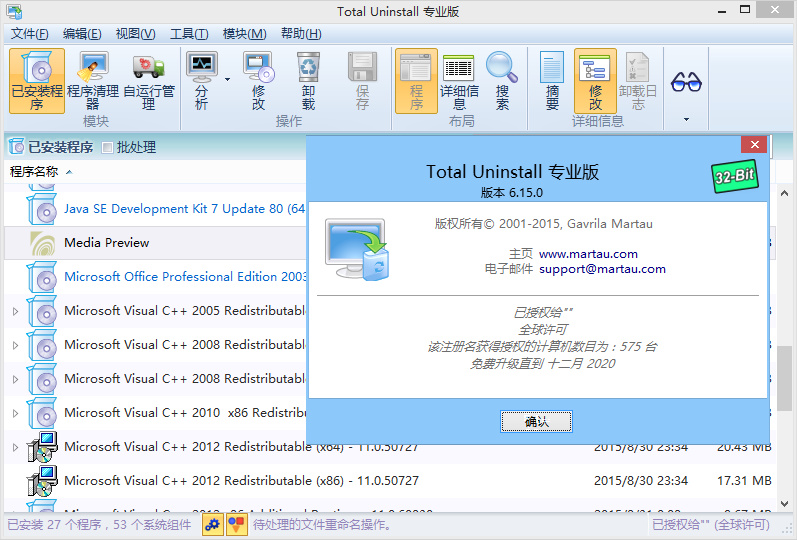Screen dimensions: 797x540
Task: Click the scroll down arrow of program list
Action: [784, 504]
